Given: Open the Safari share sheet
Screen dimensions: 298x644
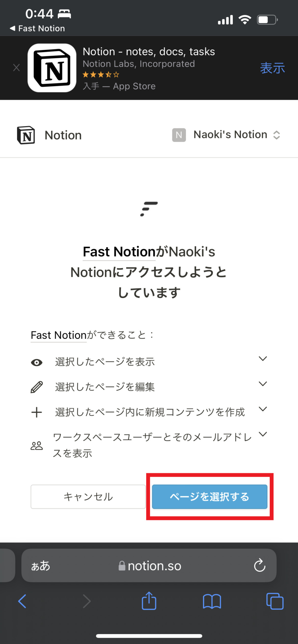Looking at the screenshot, I should point(149,601).
